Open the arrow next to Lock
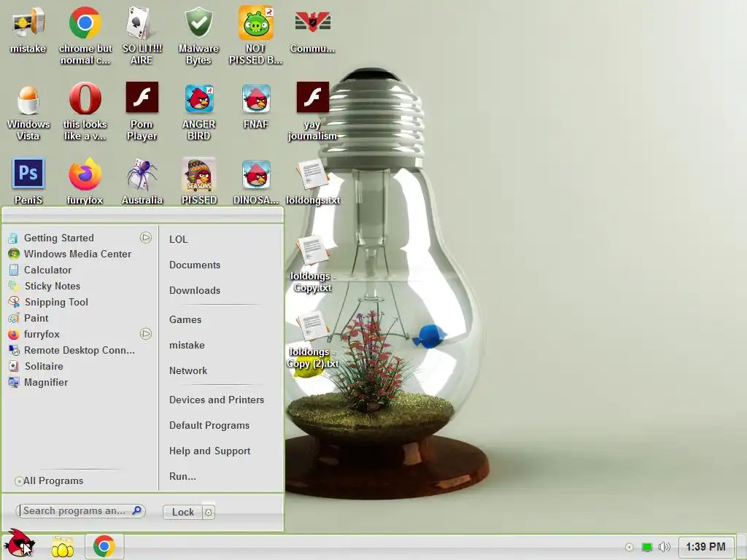747x560 pixels. point(208,512)
